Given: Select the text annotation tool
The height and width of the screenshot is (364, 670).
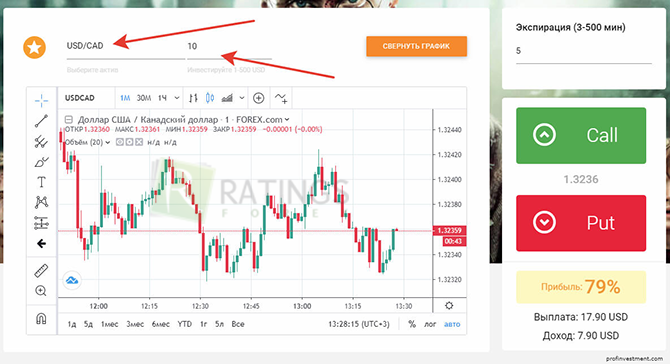Looking at the screenshot, I should click(x=41, y=182).
